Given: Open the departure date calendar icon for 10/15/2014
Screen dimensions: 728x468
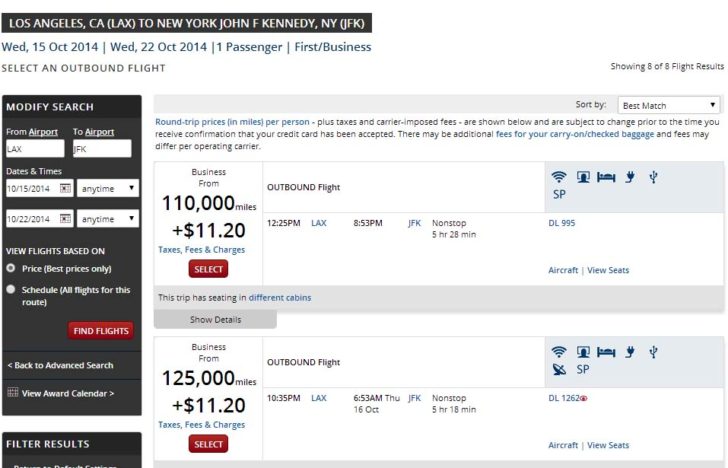Looking at the screenshot, I should pos(65,188).
